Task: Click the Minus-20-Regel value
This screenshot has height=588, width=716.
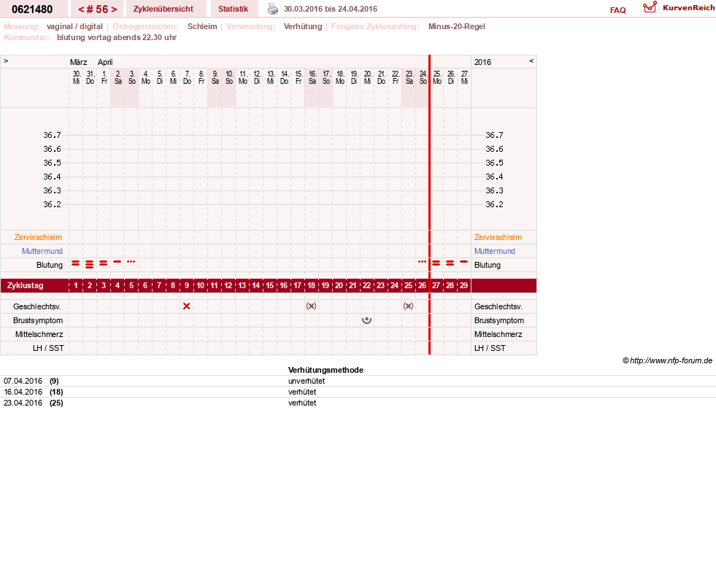Action: [457, 26]
